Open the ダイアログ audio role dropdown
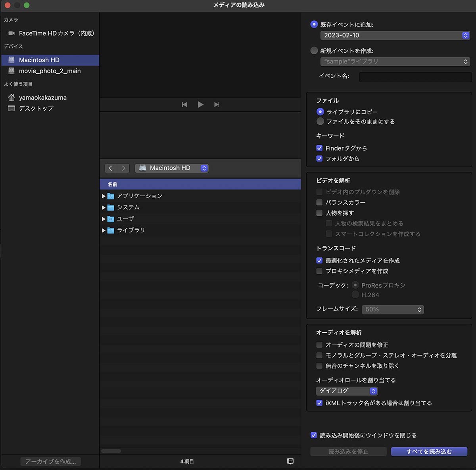 pos(347,391)
